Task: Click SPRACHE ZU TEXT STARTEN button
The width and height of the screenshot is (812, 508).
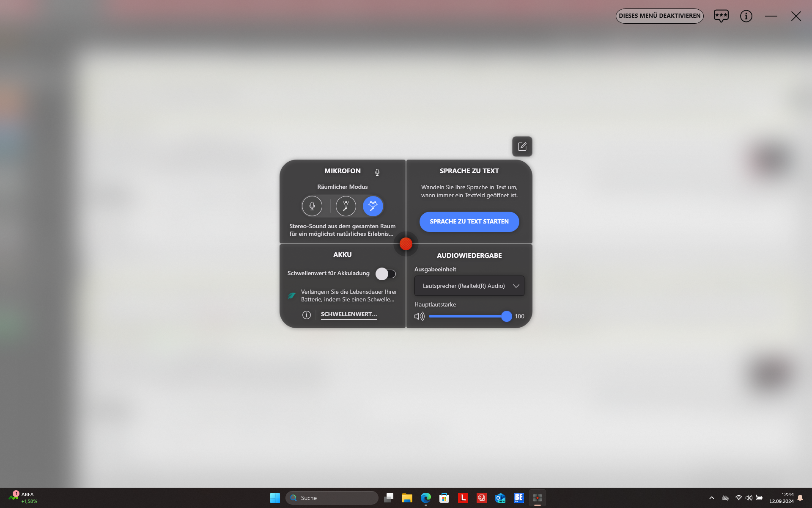Action: click(469, 221)
